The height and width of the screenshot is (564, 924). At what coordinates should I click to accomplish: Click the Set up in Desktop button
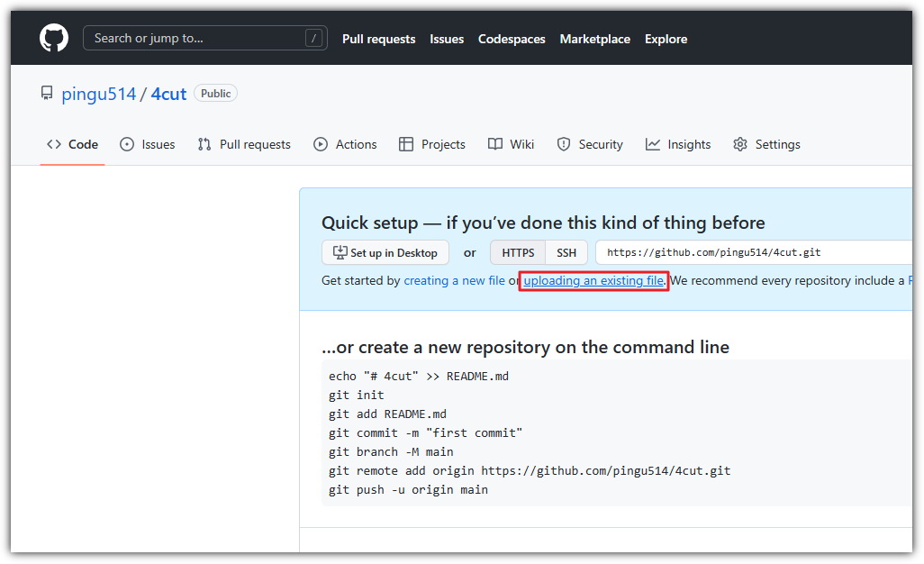pyautogui.click(x=385, y=252)
